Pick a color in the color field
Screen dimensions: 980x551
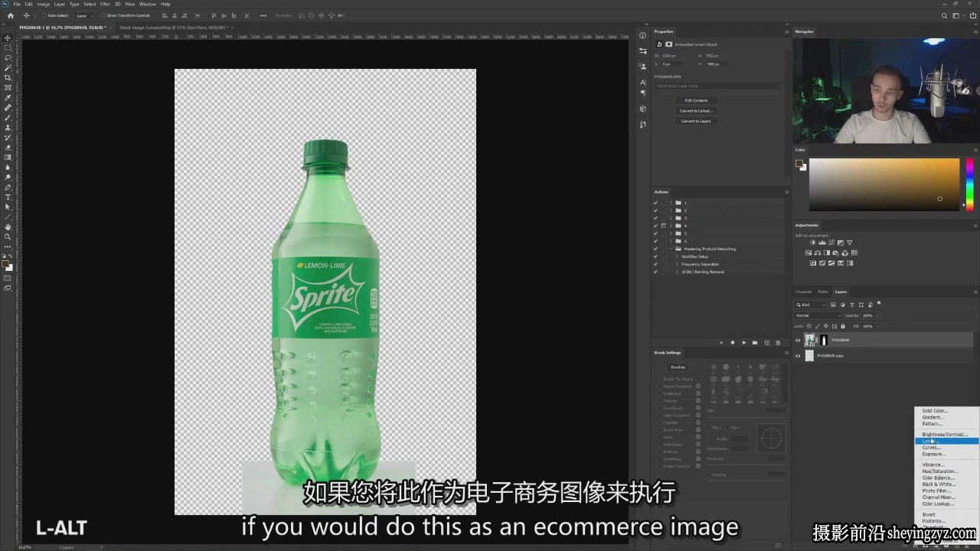(884, 184)
